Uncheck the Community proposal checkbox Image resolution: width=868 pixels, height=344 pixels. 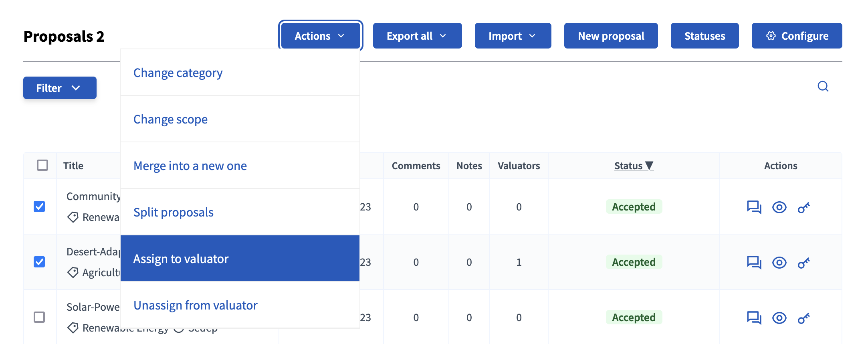(x=39, y=206)
